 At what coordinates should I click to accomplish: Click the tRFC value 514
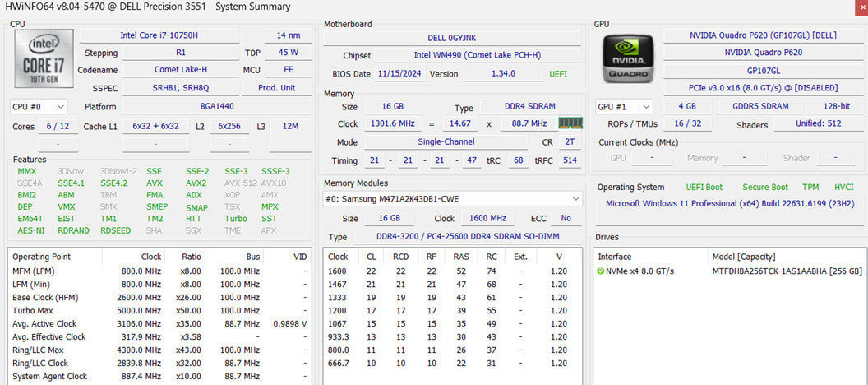(x=570, y=160)
